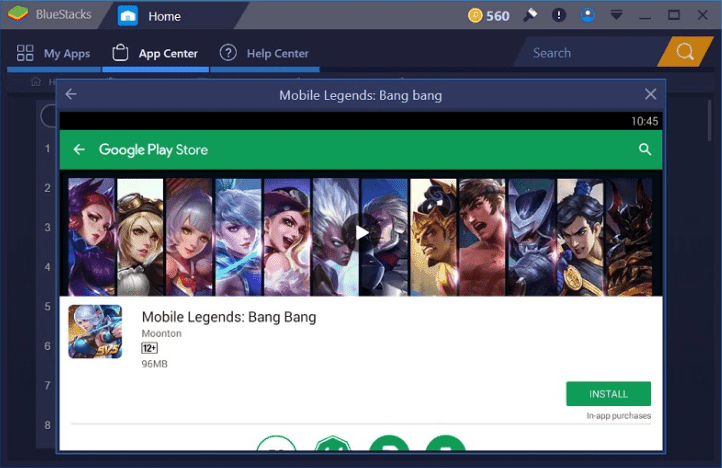Click the gold coin points icon
Image resolution: width=722 pixels, height=468 pixels.
(475, 16)
